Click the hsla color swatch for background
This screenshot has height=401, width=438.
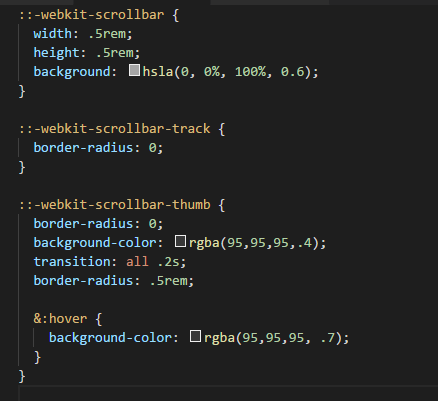[134, 70]
